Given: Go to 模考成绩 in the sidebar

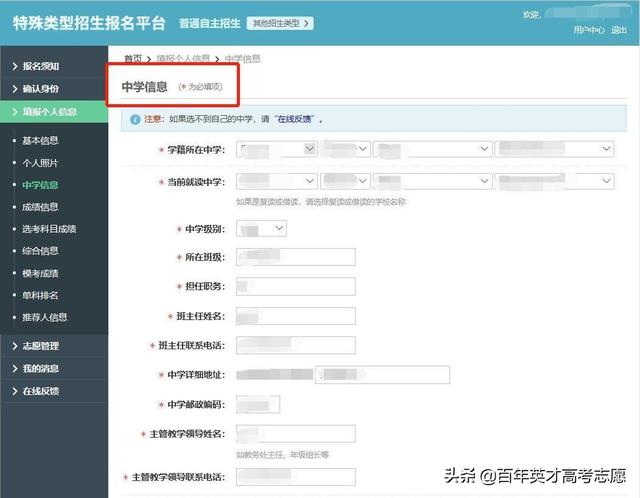Looking at the screenshot, I should (x=40, y=273).
